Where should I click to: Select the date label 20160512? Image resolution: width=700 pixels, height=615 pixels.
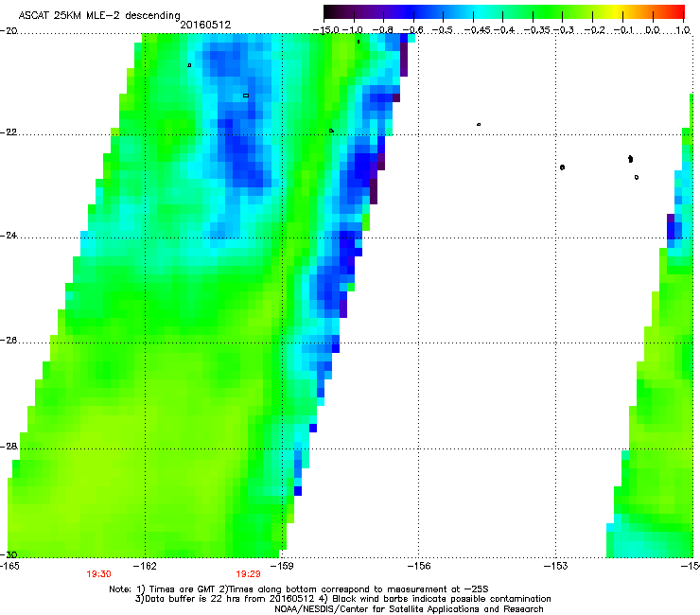205,25
